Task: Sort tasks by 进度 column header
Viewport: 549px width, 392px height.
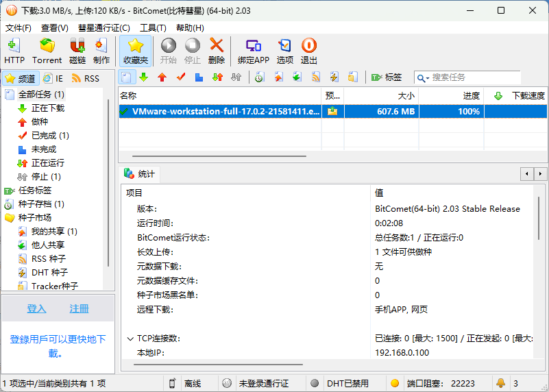Action: tap(451, 96)
